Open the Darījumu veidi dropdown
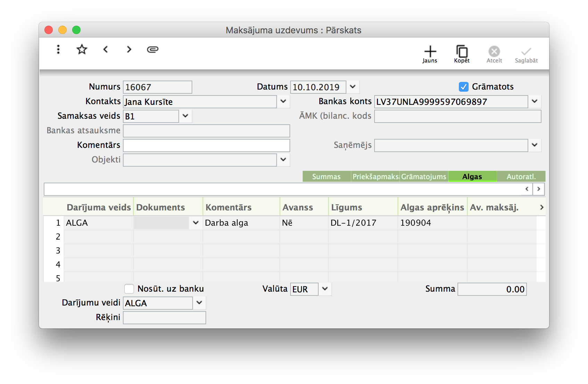Viewport: 588px width, 384px height. (x=199, y=303)
